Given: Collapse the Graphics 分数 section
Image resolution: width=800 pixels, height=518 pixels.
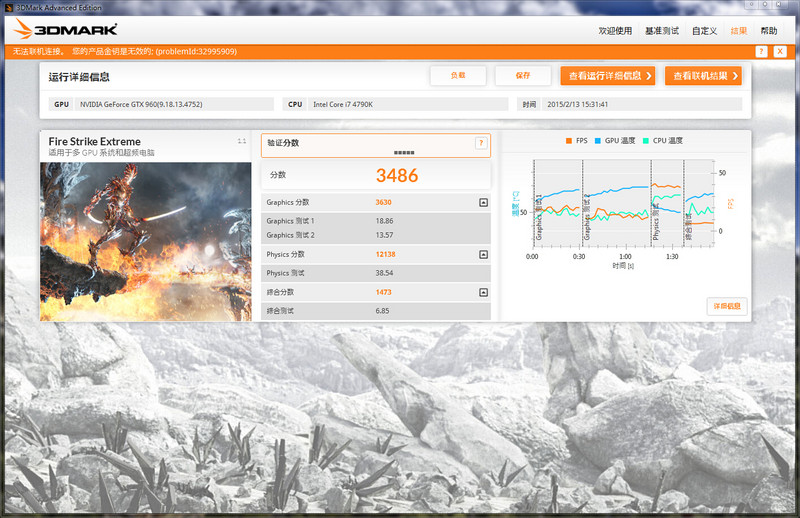Looking at the screenshot, I should (484, 203).
